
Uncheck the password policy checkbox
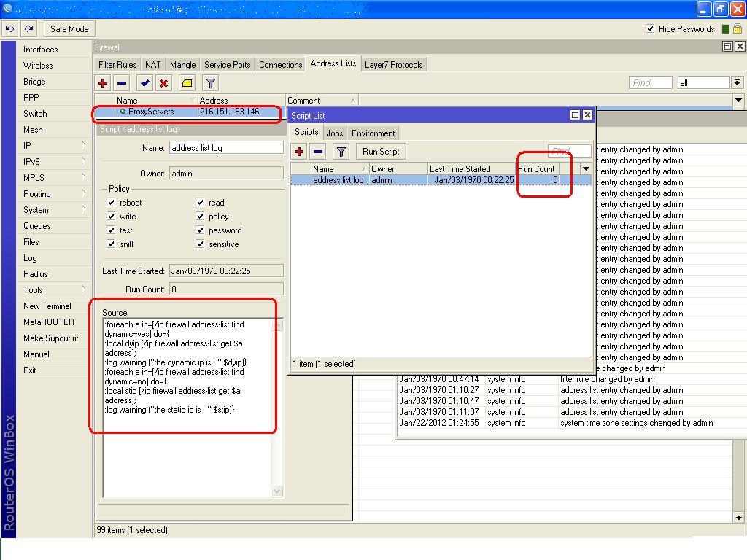(x=200, y=230)
